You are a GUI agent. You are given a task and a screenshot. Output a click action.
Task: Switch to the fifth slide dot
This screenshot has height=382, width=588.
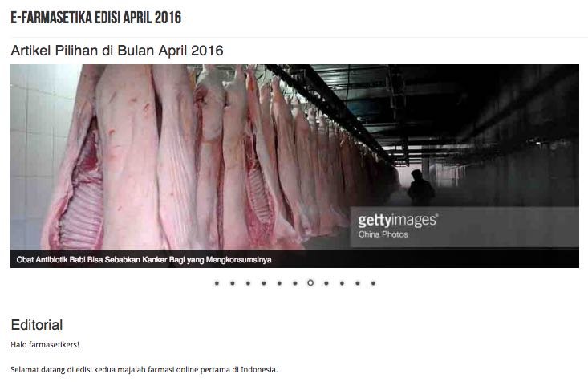coord(279,283)
